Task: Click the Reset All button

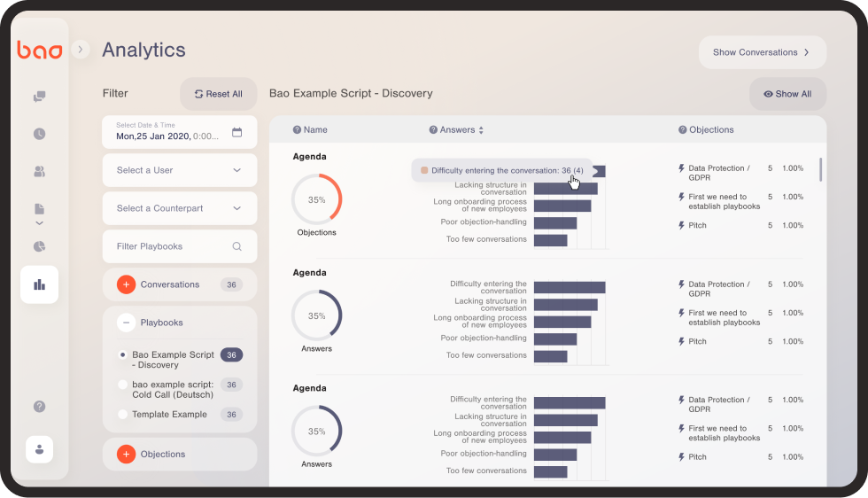Action: coord(218,94)
